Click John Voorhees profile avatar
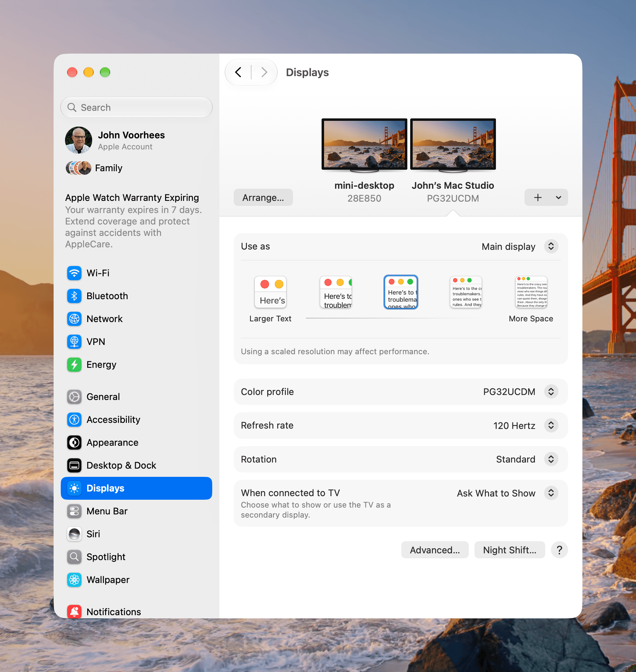 (79, 140)
